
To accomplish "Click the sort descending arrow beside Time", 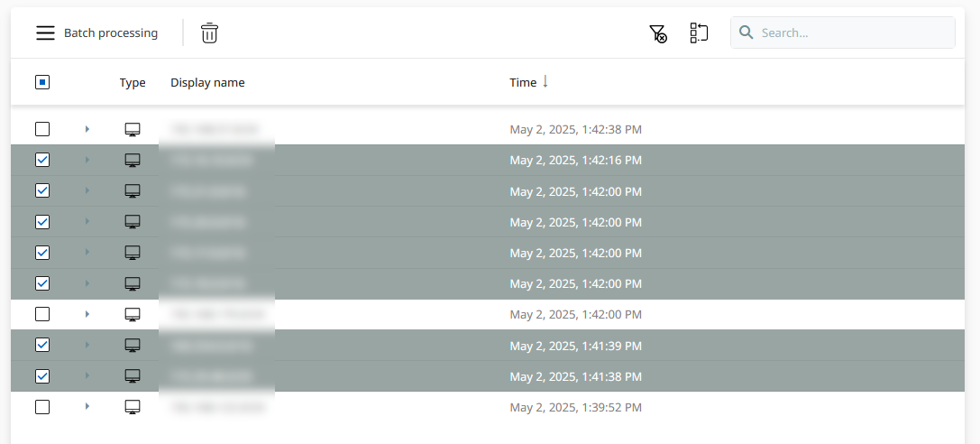I will point(545,81).
